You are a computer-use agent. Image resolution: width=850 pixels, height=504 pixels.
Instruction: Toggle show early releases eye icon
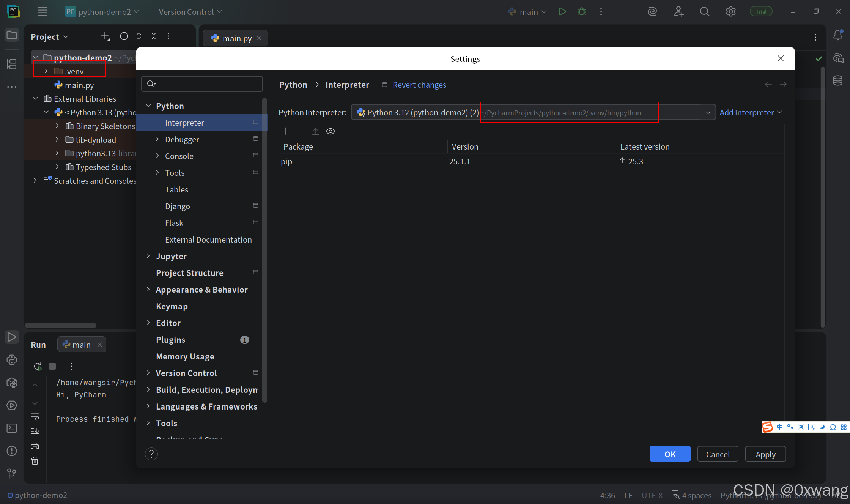tap(331, 131)
